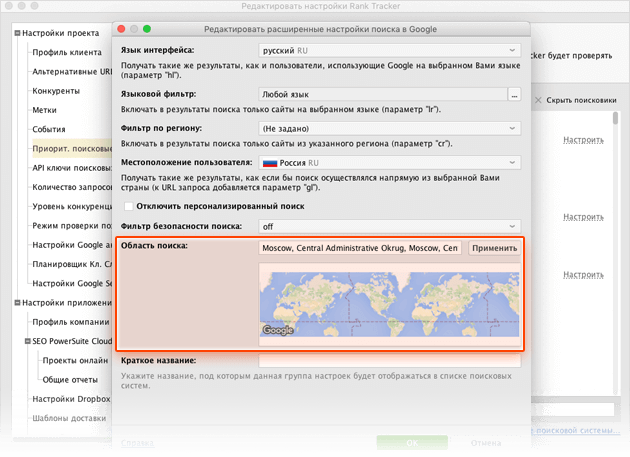The width and height of the screenshot is (630, 457).
Task: Open language filter picker with the ellipsis button
Action: pyautogui.click(x=514, y=95)
